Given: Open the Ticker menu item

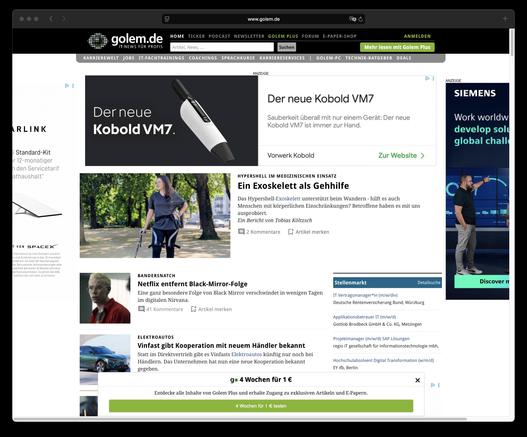Looking at the screenshot, I should point(196,36).
